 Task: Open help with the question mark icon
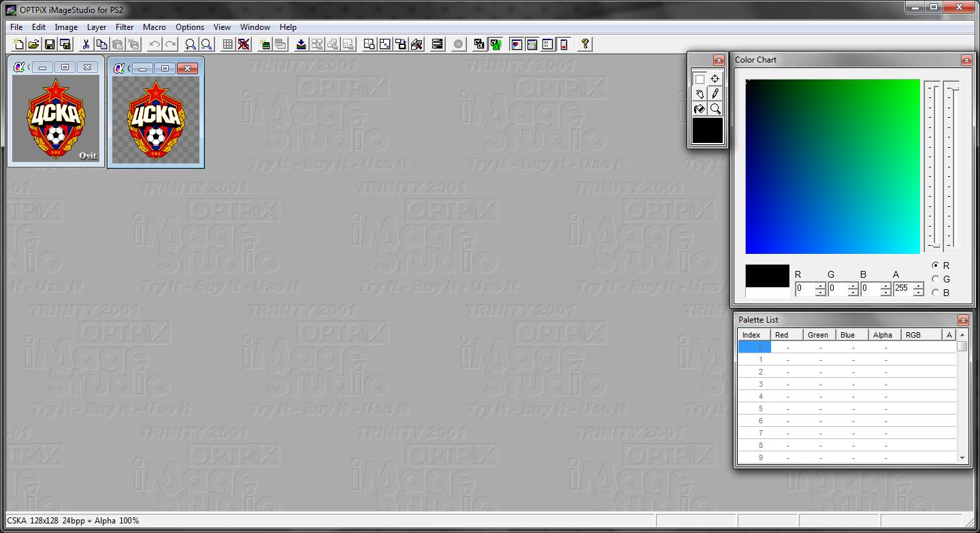tap(585, 44)
